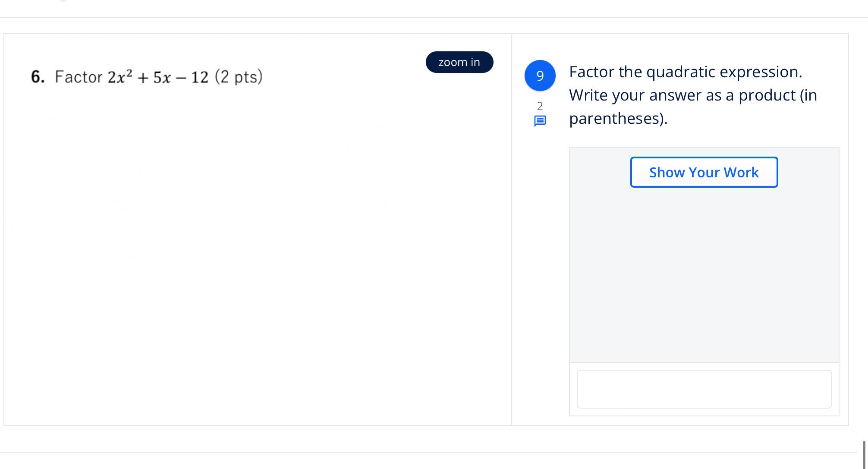This screenshot has height=469, width=868.
Task: Click the word 'parentheses).' in the prompt
Action: pos(618,118)
